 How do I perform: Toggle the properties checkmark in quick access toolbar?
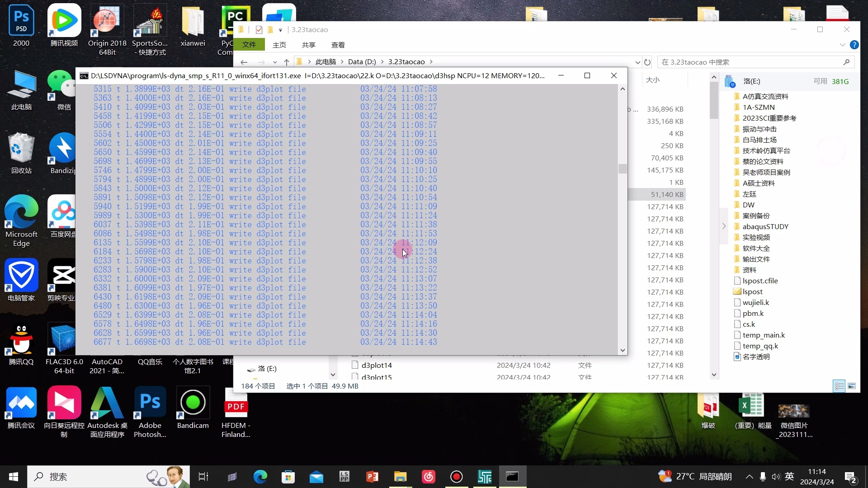pos(259,30)
